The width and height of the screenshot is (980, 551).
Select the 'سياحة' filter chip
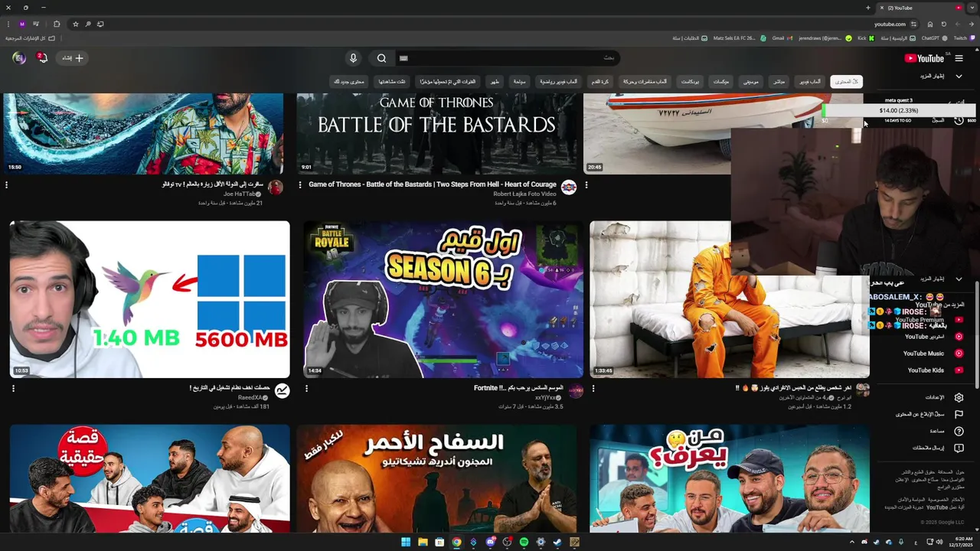519,81
